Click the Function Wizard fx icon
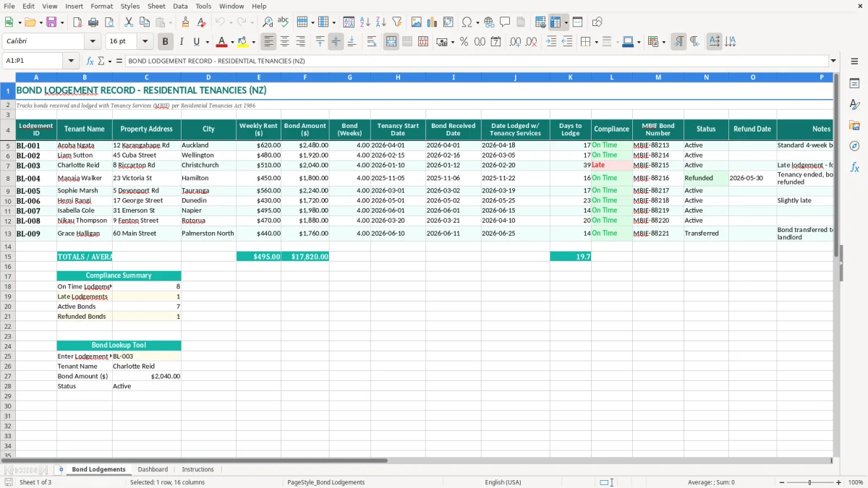Screen dimensions: 868x488 (x=90, y=61)
